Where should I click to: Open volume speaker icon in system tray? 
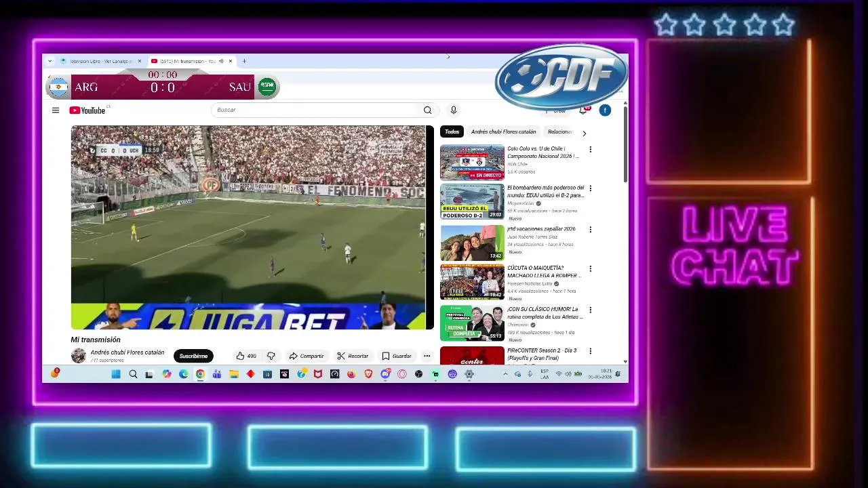pos(568,374)
